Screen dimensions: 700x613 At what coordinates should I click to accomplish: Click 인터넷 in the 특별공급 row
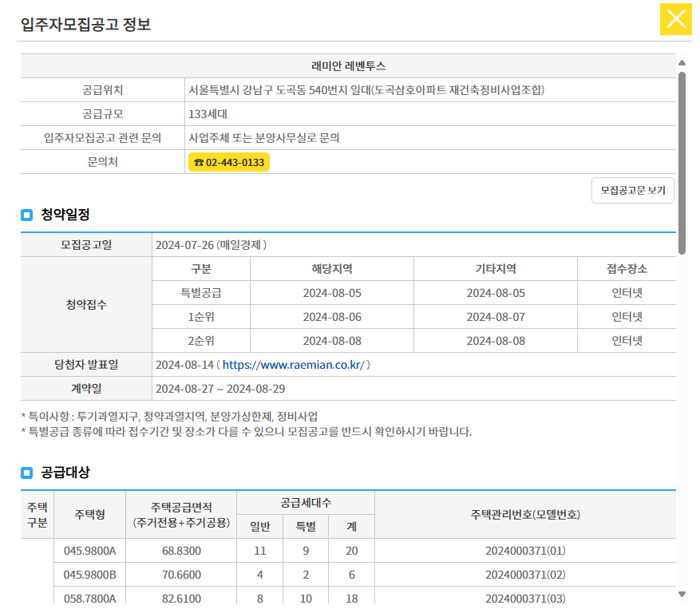click(627, 293)
